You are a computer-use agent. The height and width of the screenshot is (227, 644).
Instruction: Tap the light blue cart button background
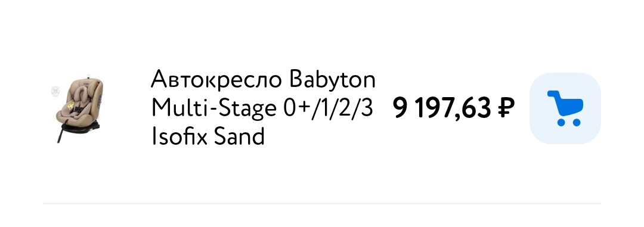pyautogui.click(x=565, y=108)
